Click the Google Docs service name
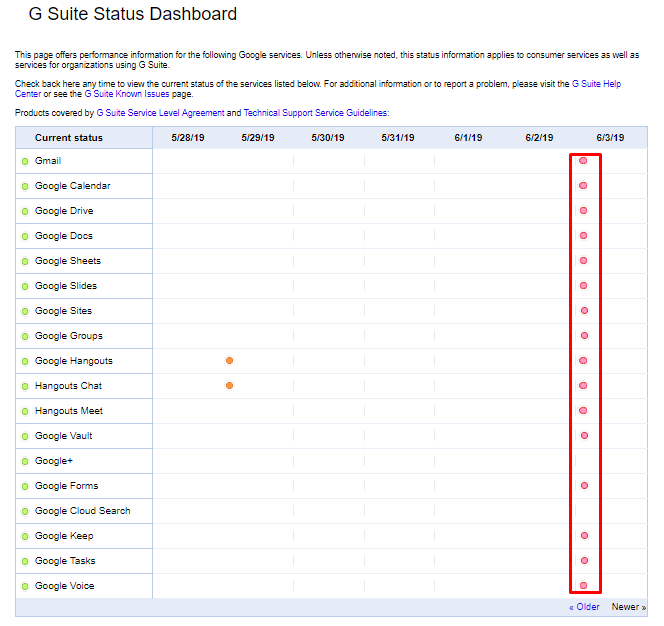This screenshot has width=664, height=626. pos(64,236)
